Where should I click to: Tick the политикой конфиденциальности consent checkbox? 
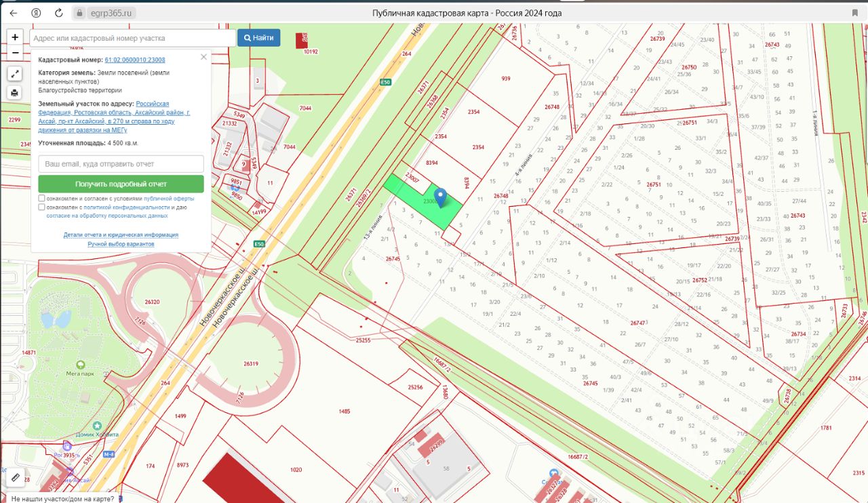tap(42, 207)
